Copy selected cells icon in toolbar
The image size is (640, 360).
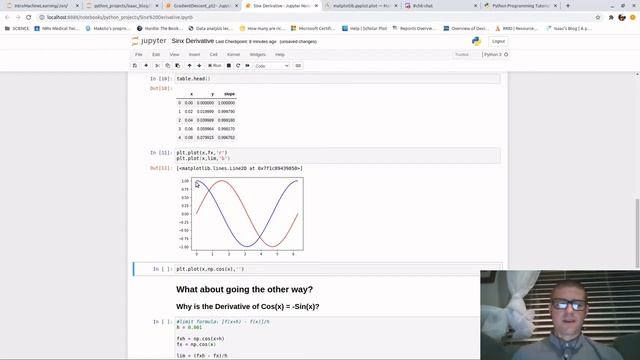(x=167, y=66)
